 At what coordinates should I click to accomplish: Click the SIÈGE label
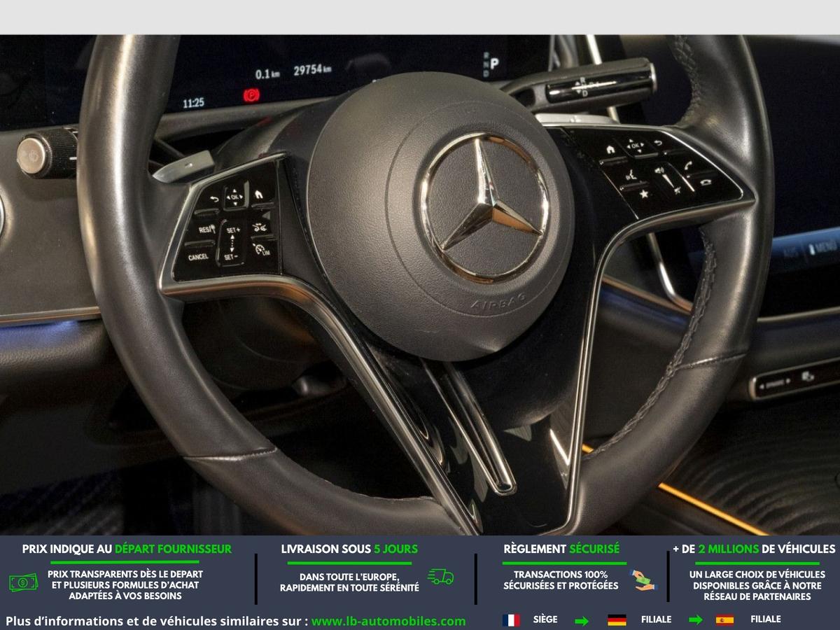tap(545, 619)
